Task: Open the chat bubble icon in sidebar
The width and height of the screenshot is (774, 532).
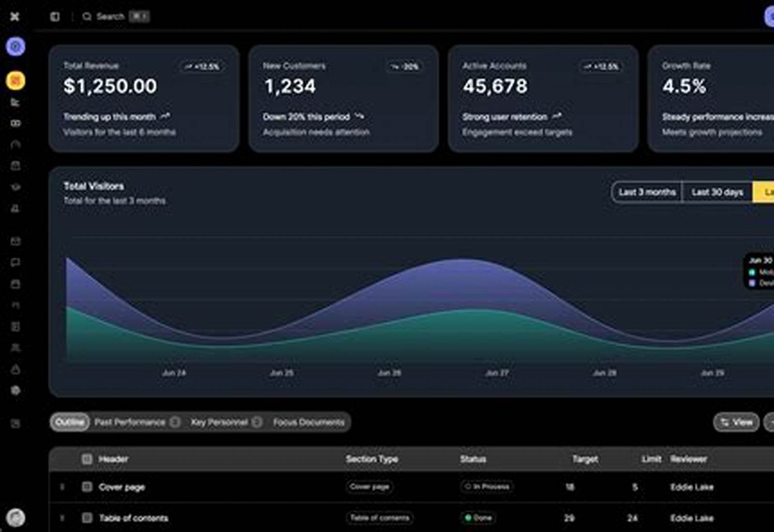Action: click(x=15, y=263)
